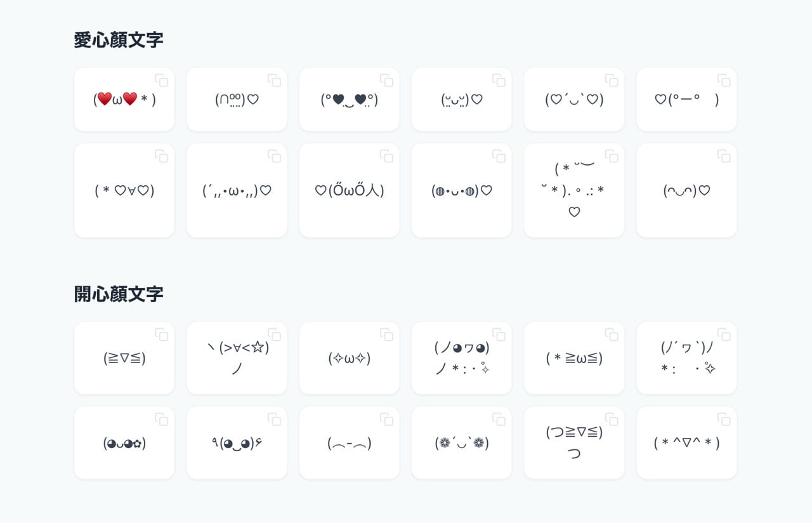Click the 愛心顏文字 section heading
The image size is (812, 523).
click(119, 39)
